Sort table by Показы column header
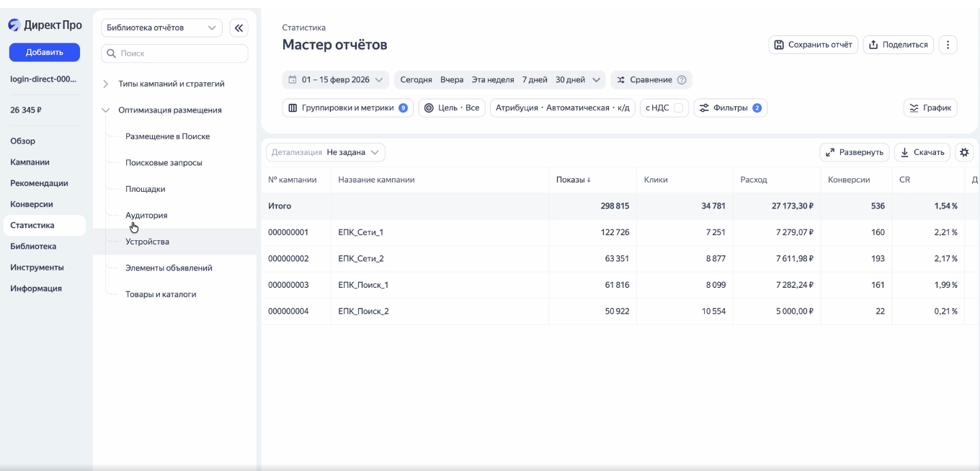 (x=573, y=180)
